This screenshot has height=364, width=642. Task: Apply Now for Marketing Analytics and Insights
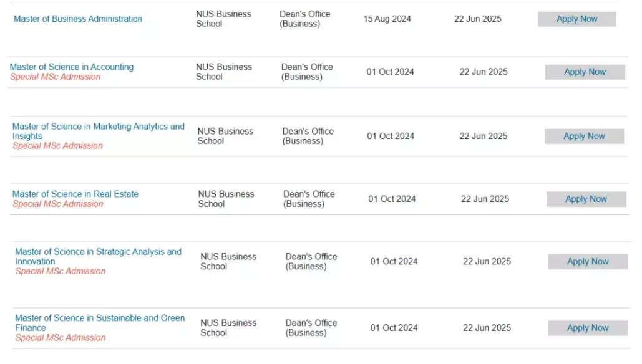(x=584, y=136)
